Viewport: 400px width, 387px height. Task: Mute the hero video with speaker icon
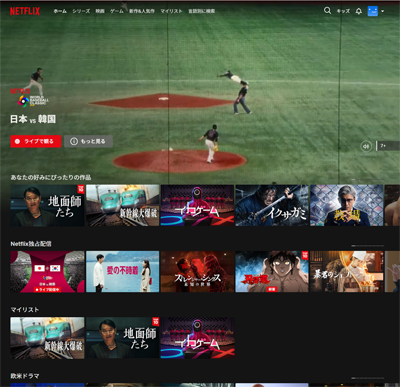pyautogui.click(x=366, y=146)
